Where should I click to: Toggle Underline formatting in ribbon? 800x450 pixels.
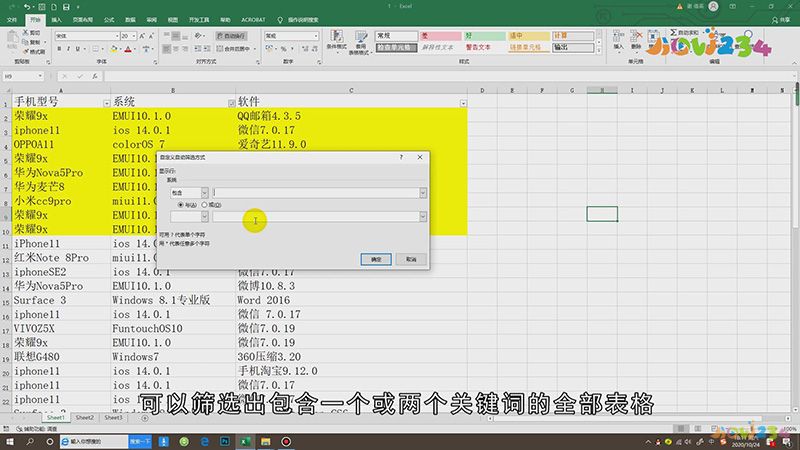78,49
